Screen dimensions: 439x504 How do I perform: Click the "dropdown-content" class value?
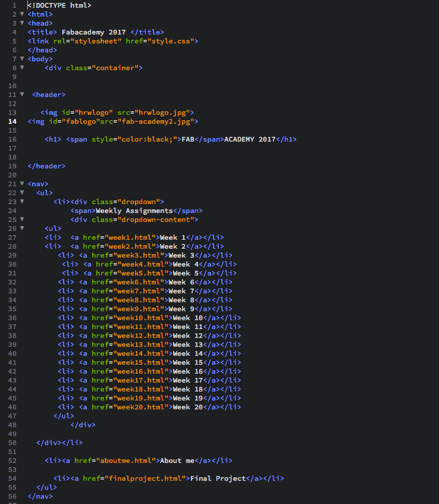click(x=155, y=220)
